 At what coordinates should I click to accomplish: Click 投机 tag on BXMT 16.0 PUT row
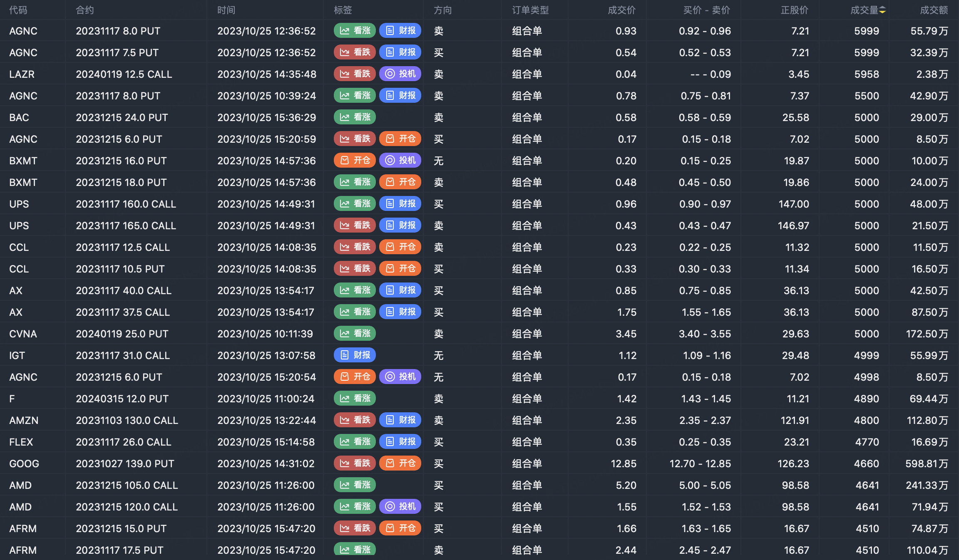(400, 161)
